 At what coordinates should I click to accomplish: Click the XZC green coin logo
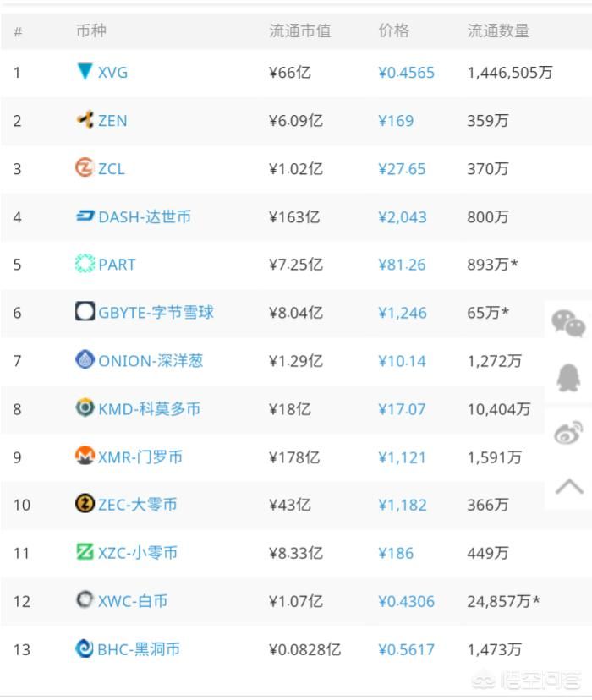tap(85, 552)
